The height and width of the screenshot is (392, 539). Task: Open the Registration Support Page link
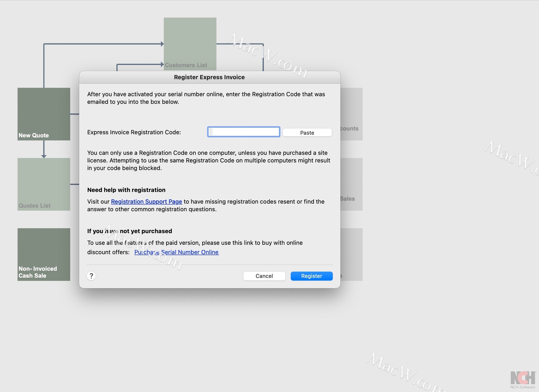click(x=147, y=202)
